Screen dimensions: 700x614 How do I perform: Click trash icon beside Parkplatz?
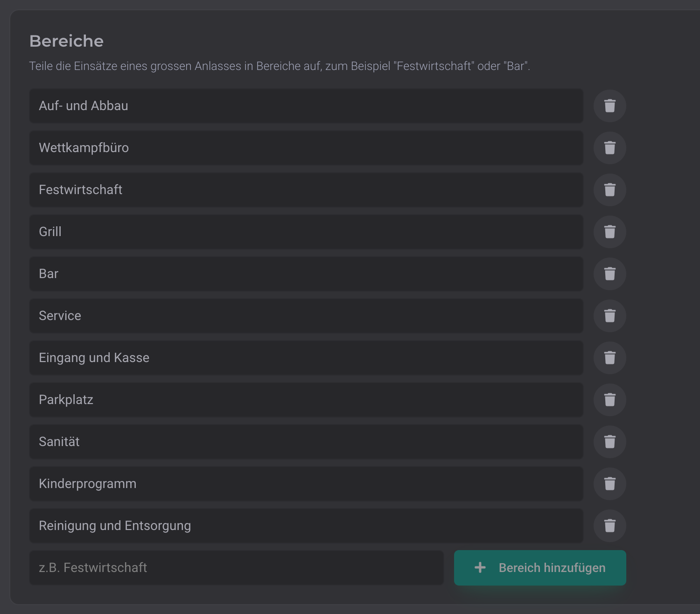pyautogui.click(x=609, y=400)
